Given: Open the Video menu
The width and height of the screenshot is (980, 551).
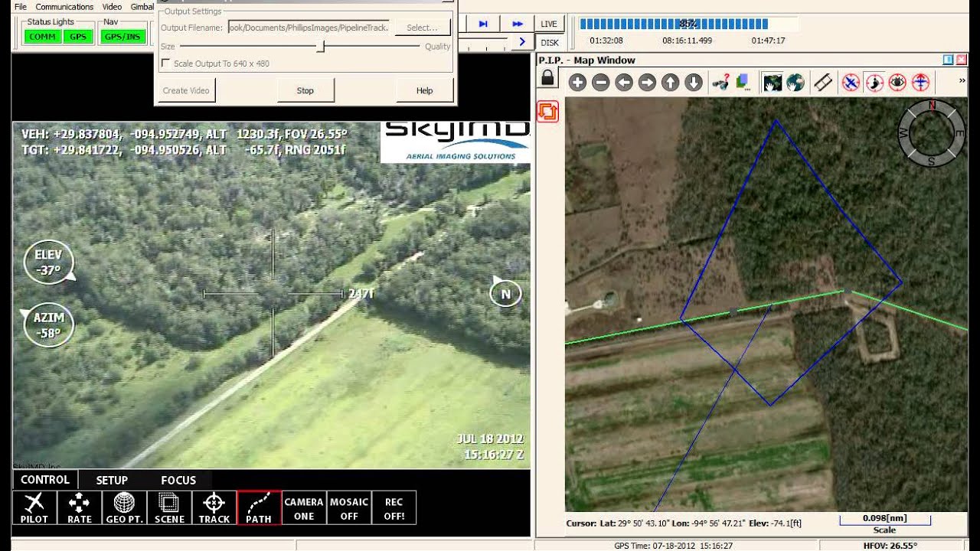Looking at the screenshot, I should [112, 7].
